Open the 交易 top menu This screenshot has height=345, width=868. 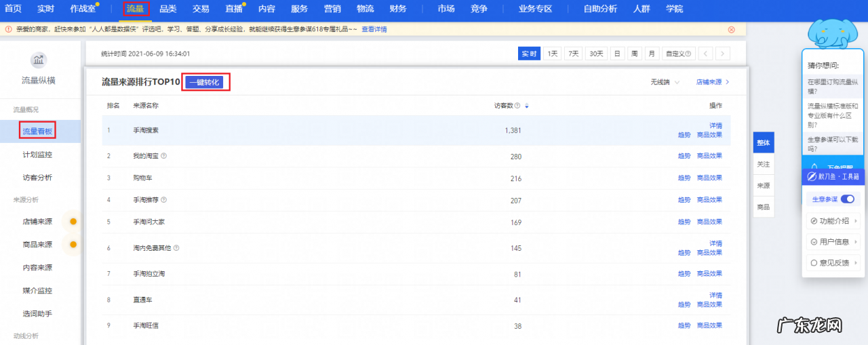pos(201,9)
